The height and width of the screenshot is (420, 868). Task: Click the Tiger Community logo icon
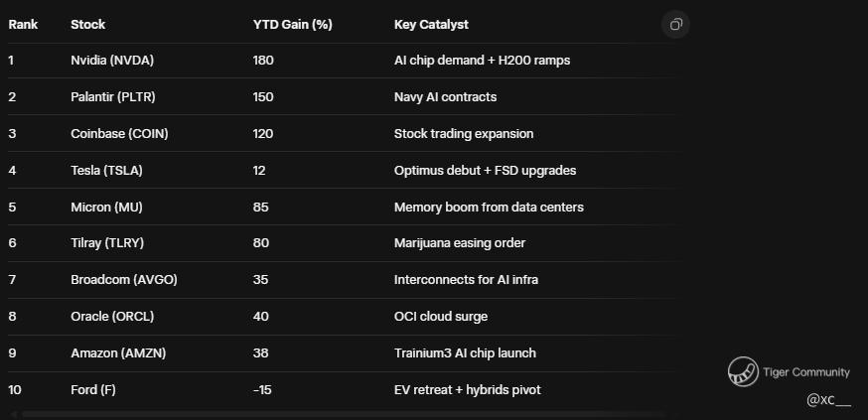(x=743, y=372)
